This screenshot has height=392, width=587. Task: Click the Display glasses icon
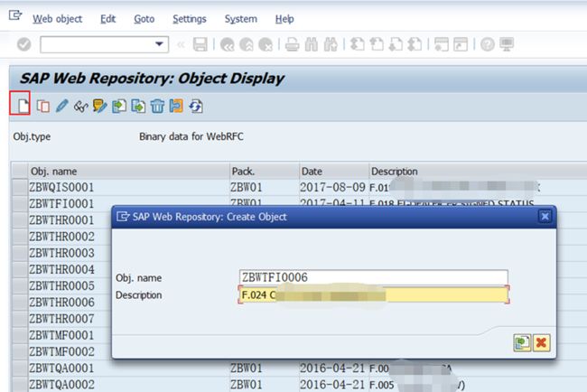click(x=81, y=107)
